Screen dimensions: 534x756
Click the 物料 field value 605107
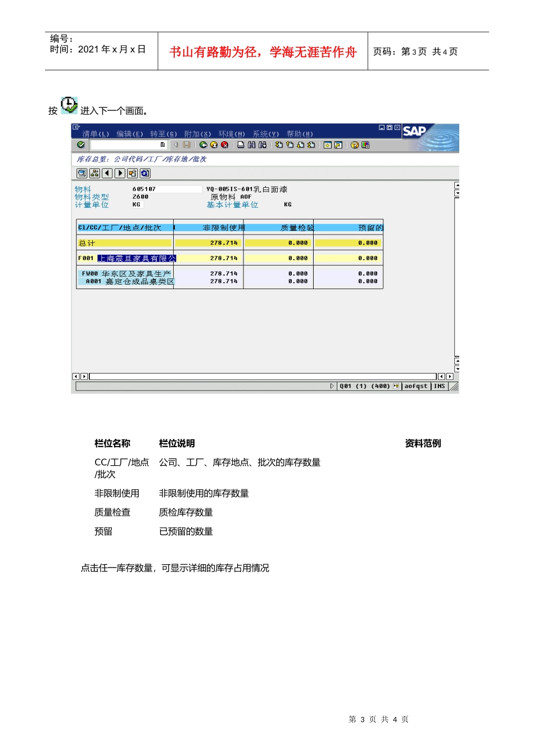(x=166, y=189)
